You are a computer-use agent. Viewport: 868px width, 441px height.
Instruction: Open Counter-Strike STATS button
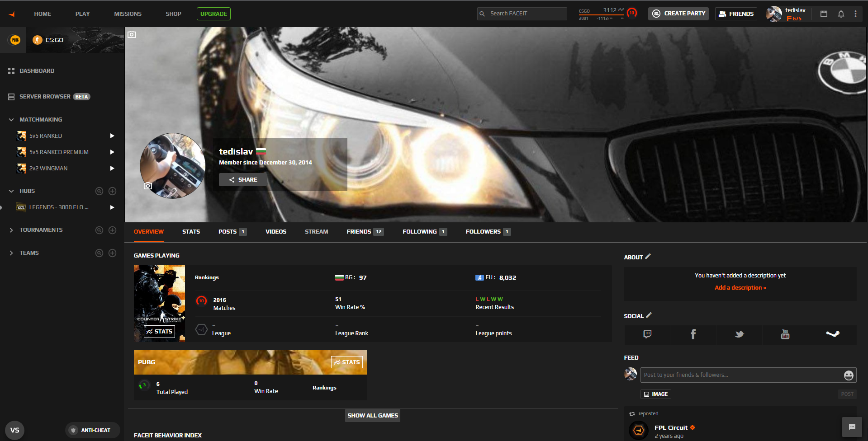159,332
